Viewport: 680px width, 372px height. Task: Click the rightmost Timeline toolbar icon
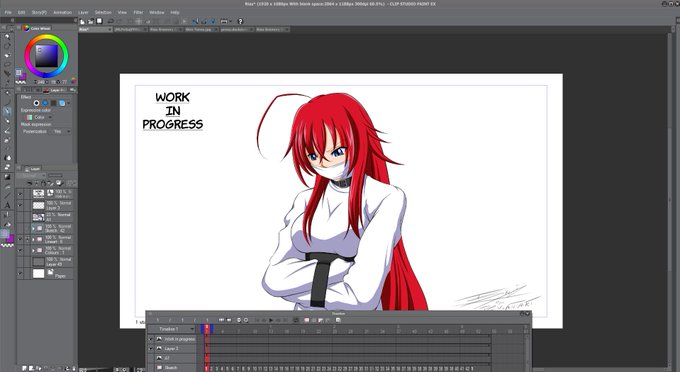point(338,320)
